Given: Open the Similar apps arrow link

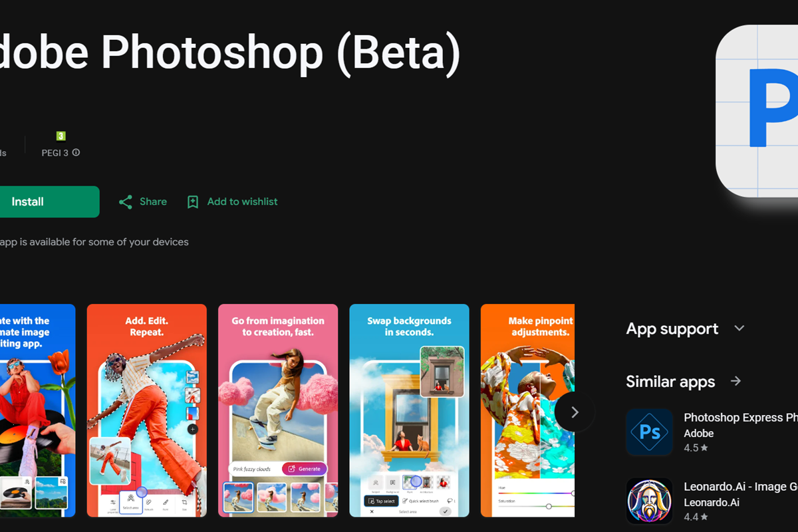Looking at the screenshot, I should pyautogui.click(x=735, y=381).
